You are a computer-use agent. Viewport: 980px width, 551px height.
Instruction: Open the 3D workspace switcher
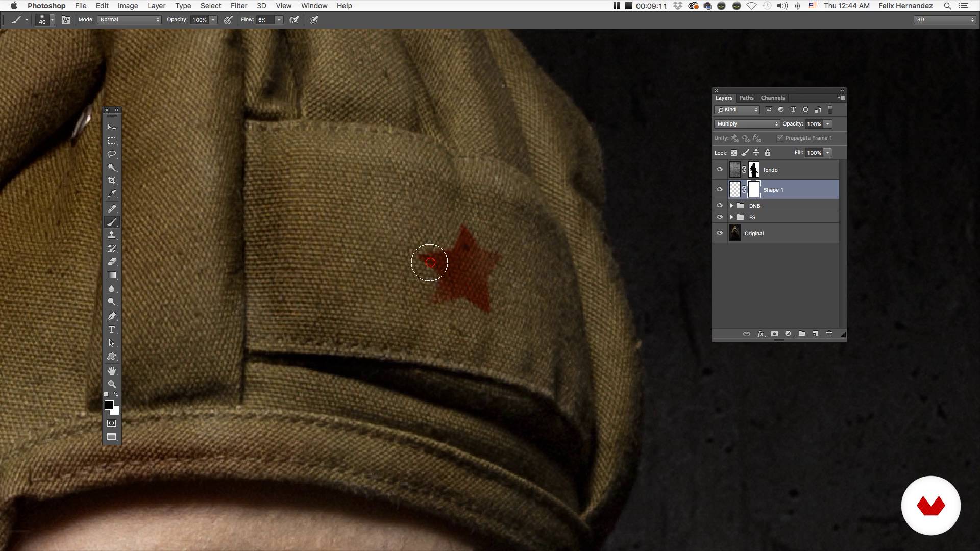click(x=945, y=20)
